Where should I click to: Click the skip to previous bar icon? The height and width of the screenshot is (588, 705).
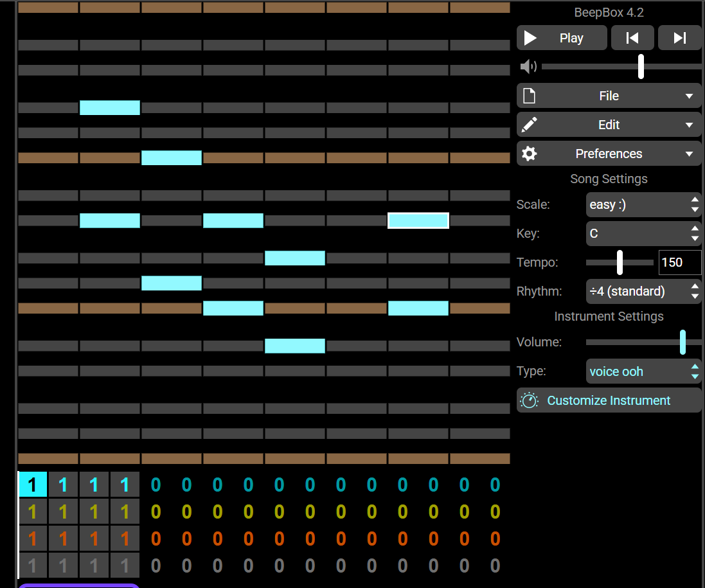(x=632, y=38)
